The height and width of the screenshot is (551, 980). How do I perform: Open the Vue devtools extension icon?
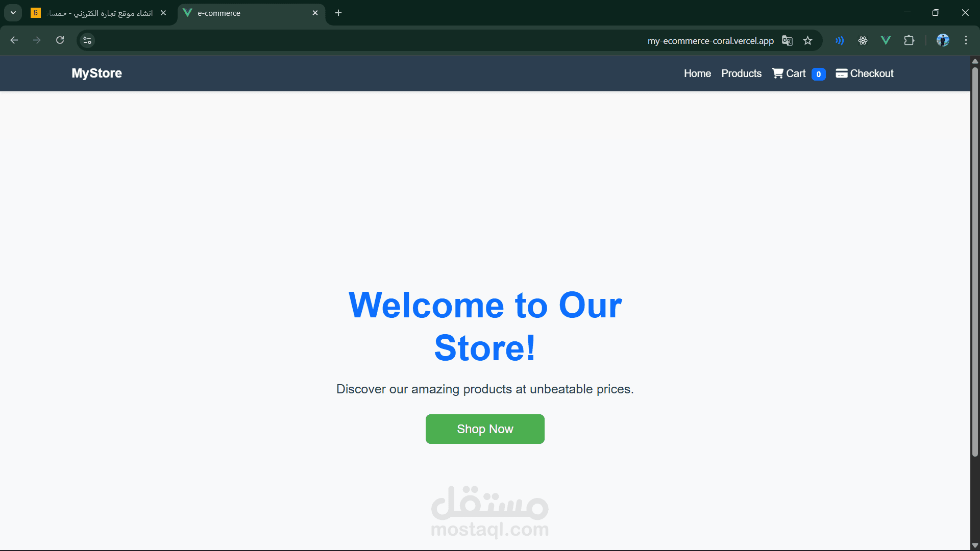[886, 40]
